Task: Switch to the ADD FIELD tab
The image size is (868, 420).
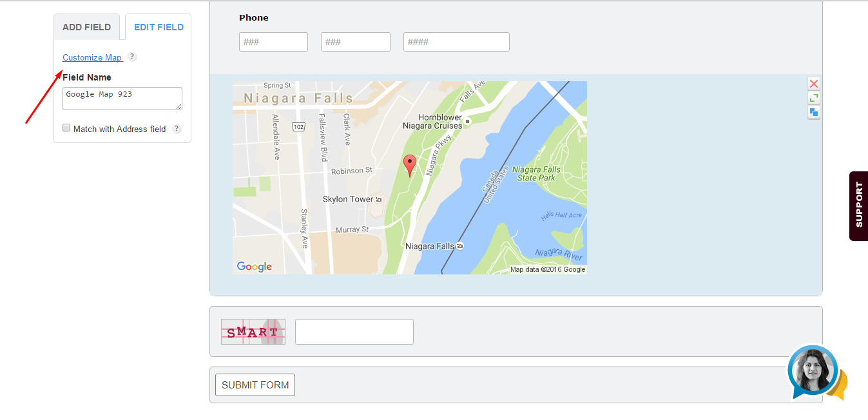Action: pyautogui.click(x=86, y=27)
